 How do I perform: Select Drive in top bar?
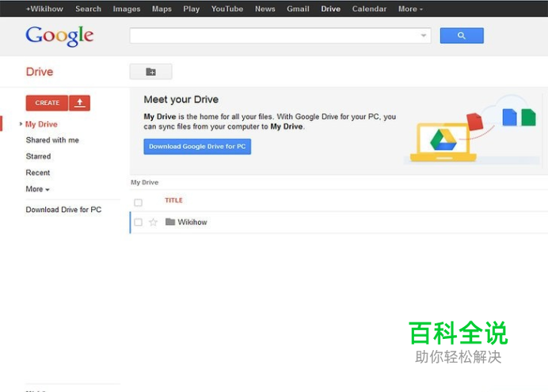[x=330, y=9]
